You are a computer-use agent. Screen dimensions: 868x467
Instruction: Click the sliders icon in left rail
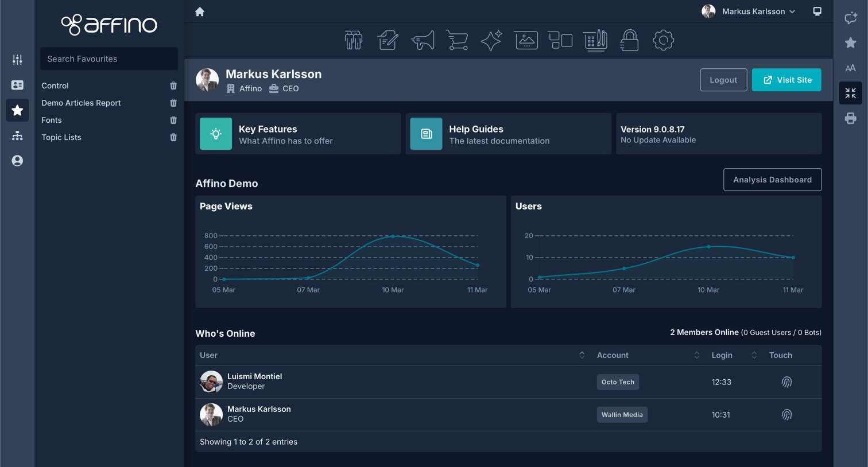coord(17,60)
